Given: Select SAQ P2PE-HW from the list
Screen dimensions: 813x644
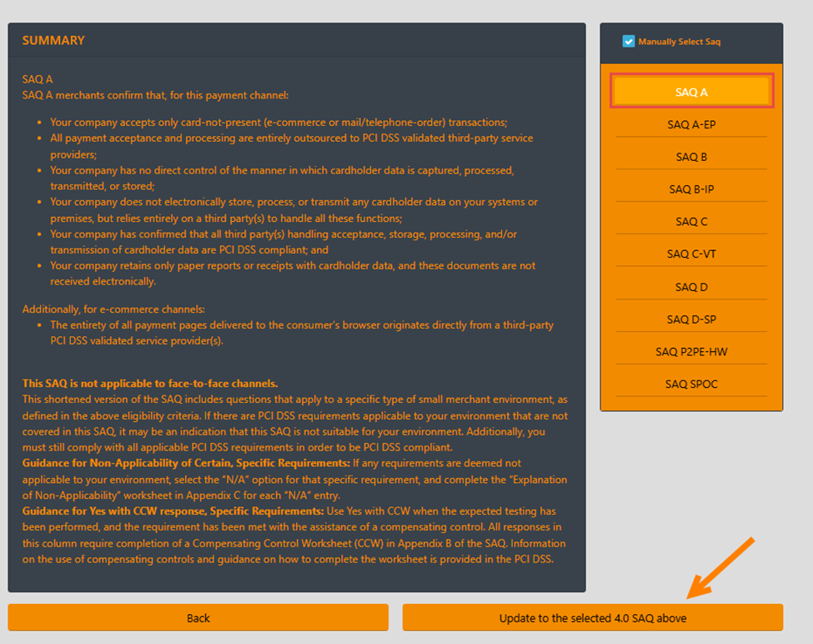Looking at the screenshot, I should pos(691,352).
